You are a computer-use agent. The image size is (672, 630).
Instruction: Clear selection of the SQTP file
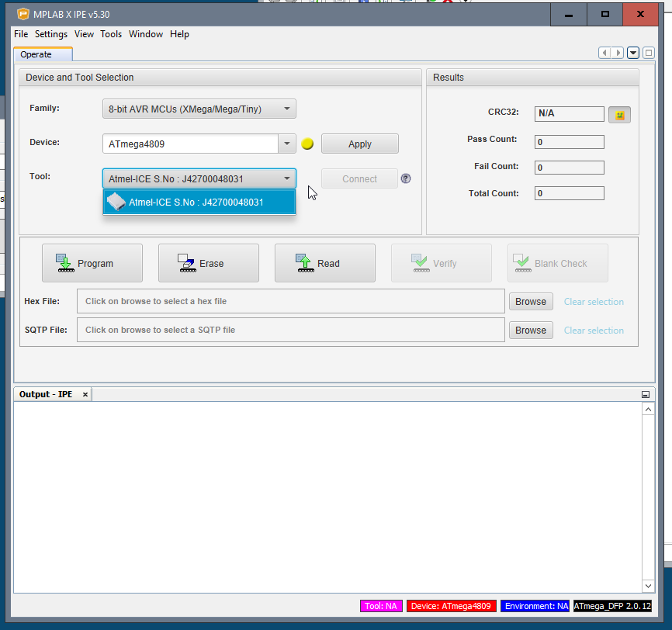(x=594, y=331)
